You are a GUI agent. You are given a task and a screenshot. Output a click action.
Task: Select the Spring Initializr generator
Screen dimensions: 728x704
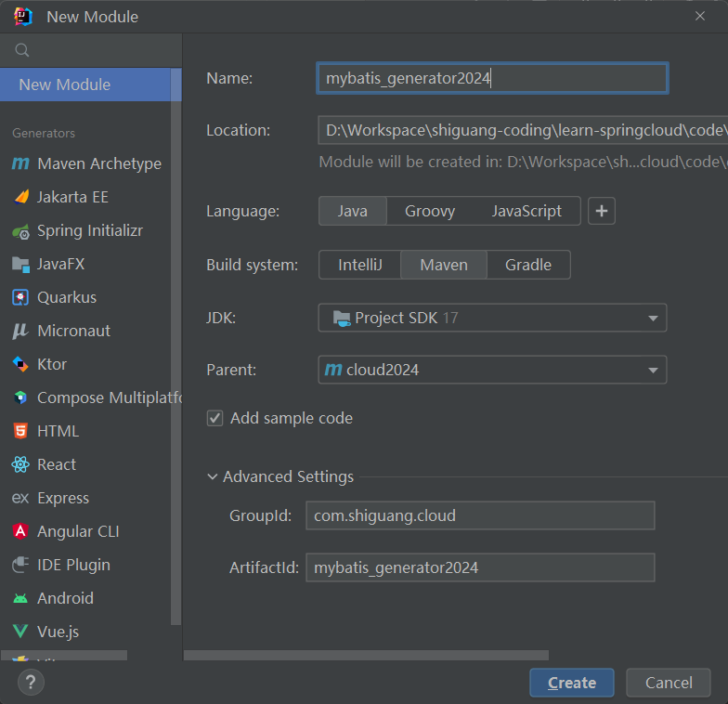pos(85,230)
